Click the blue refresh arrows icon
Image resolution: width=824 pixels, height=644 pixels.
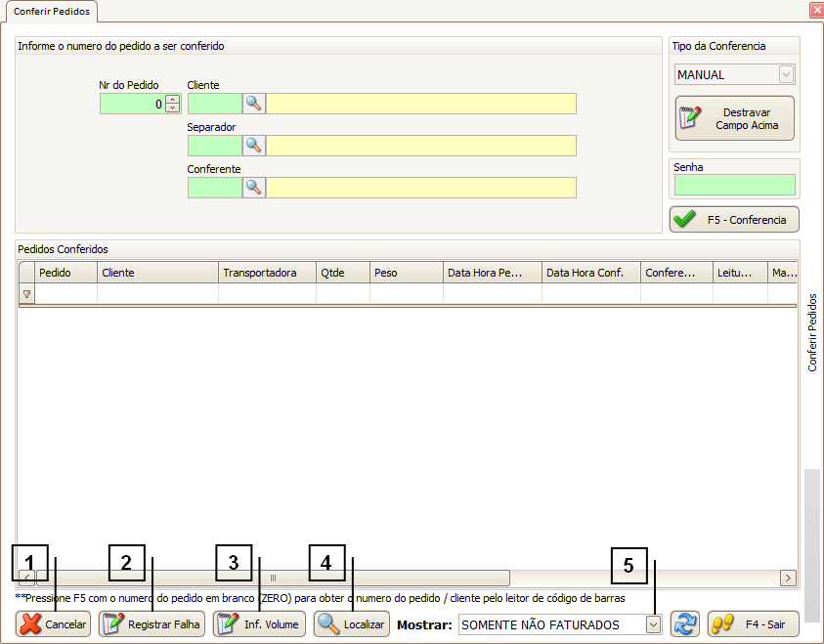684,623
